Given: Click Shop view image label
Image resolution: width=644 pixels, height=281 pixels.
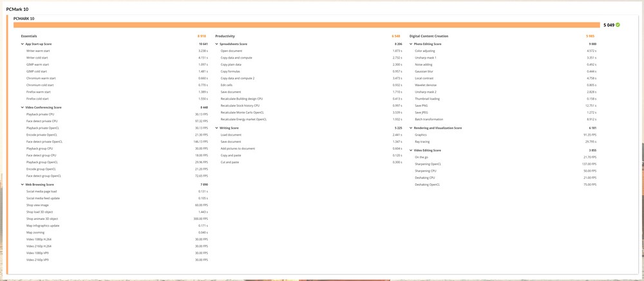Looking at the screenshot, I should pyautogui.click(x=37, y=205).
